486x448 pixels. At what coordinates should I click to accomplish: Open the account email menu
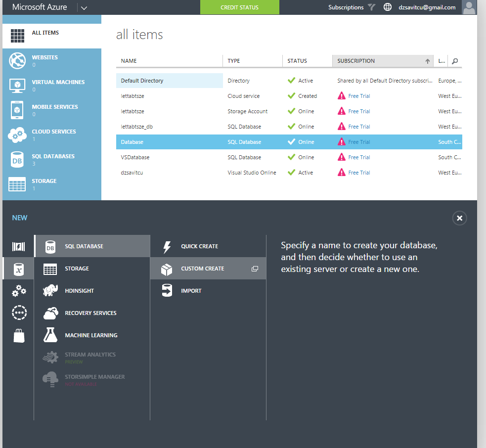point(427,7)
